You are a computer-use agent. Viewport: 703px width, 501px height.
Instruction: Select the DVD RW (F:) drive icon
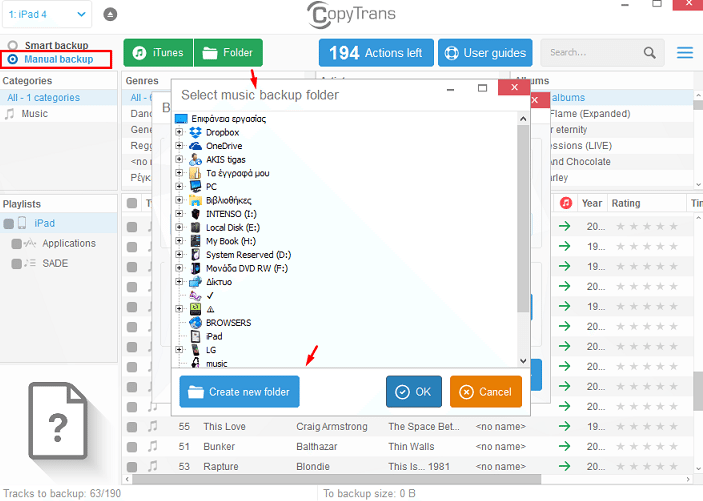pyautogui.click(x=195, y=268)
